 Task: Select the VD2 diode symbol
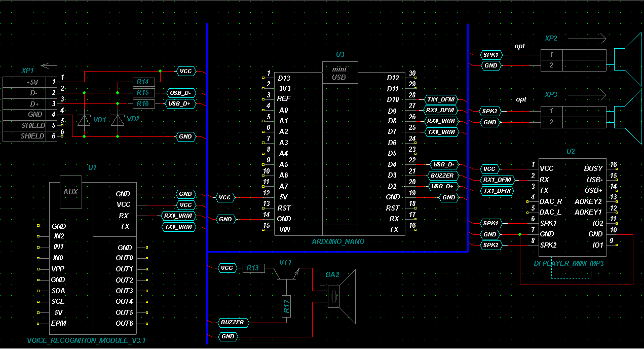[x=118, y=120]
